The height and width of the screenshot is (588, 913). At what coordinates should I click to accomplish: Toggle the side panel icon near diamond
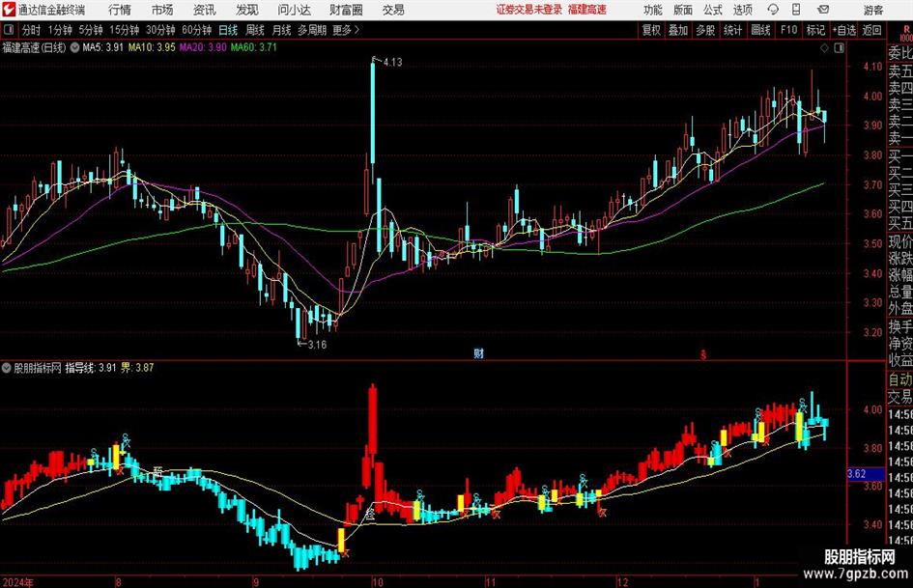(x=839, y=48)
